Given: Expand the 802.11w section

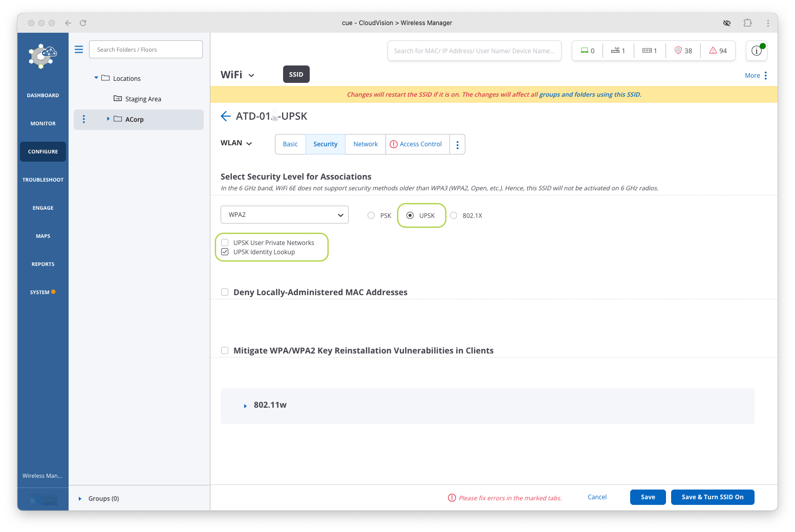Looking at the screenshot, I should [x=245, y=406].
